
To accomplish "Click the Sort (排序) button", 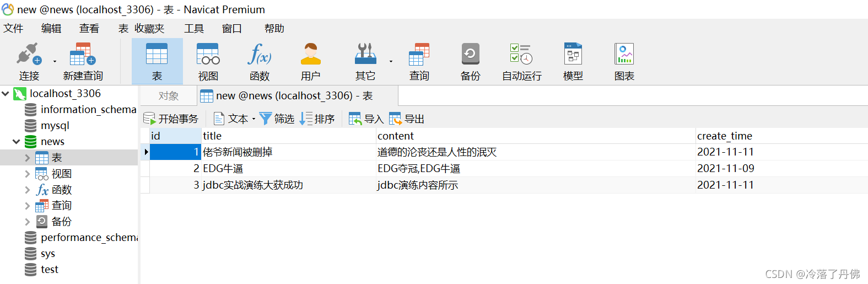I will (317, 119).
